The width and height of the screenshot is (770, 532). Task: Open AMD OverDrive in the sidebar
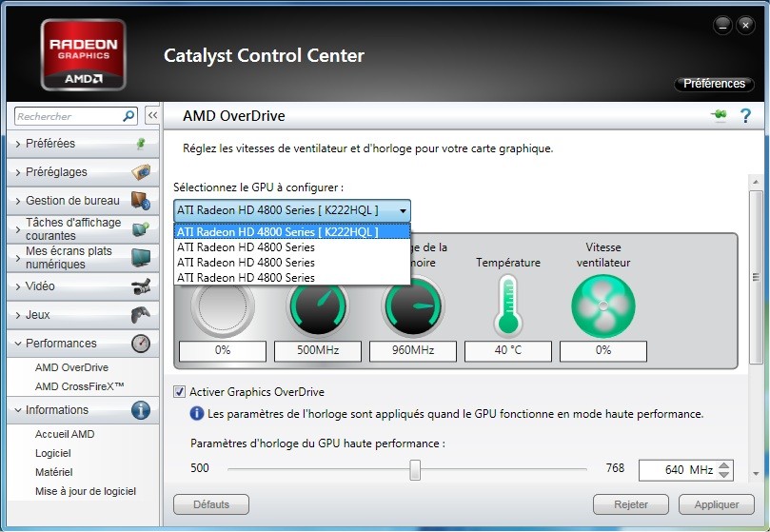71,367
